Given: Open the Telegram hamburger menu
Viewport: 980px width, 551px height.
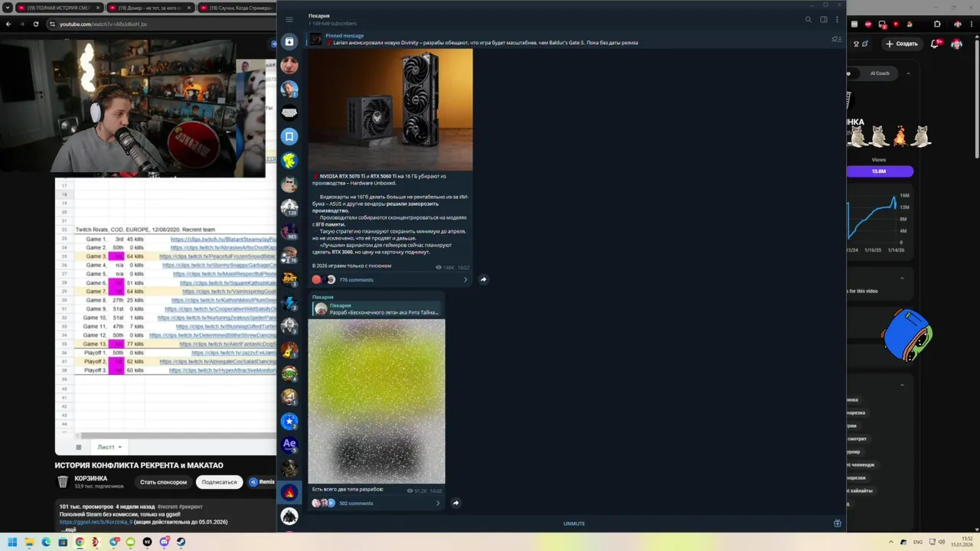Looking at the screenshot, I should (289, 19).
